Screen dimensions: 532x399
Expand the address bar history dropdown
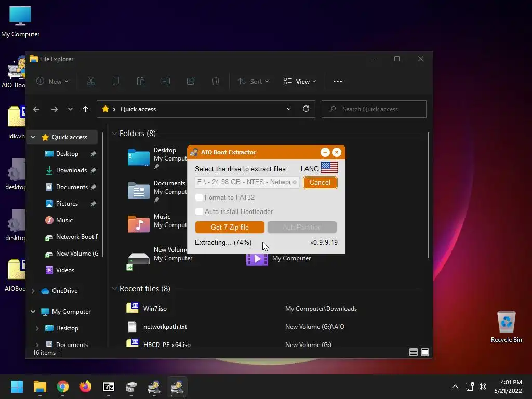[x=289, y=109]
